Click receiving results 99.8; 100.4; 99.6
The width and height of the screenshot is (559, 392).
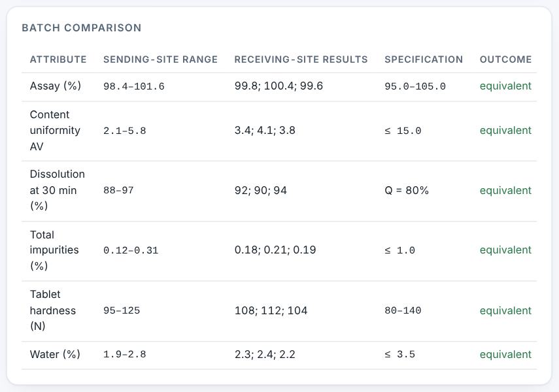[279, 86]
